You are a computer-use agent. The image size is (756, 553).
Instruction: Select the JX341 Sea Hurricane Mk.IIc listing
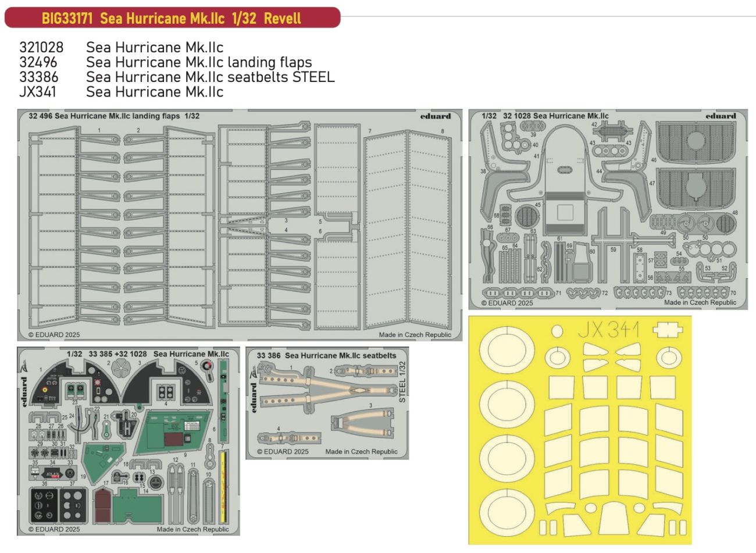tap(121, 92)
